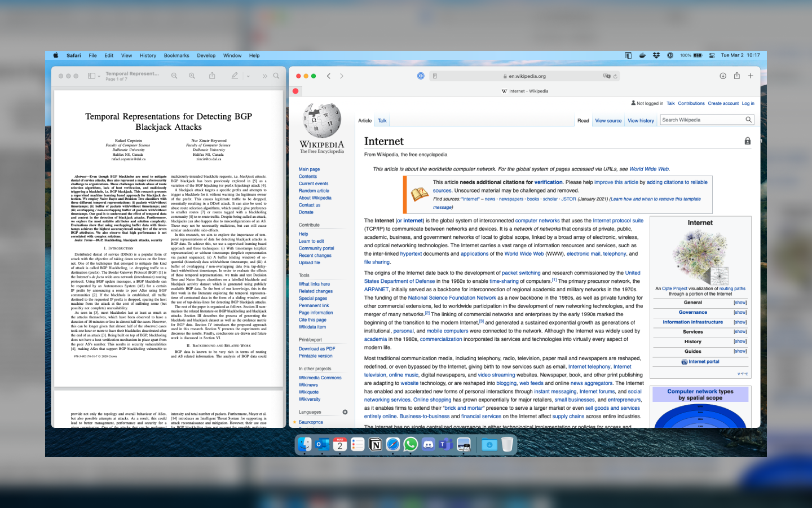Open the Markup pen options dropdown arrow
This screenshot has height=508, width=812.
(x=248, y=76)
